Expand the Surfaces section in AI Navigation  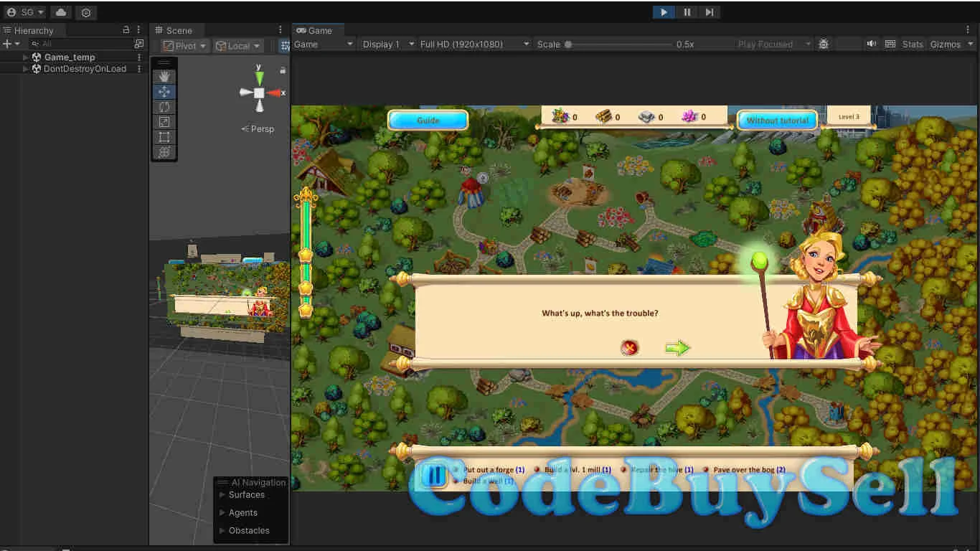(222, 495)
